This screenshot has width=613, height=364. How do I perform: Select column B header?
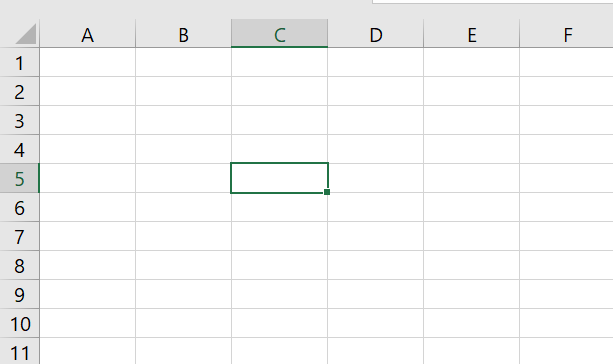(183, 34)
